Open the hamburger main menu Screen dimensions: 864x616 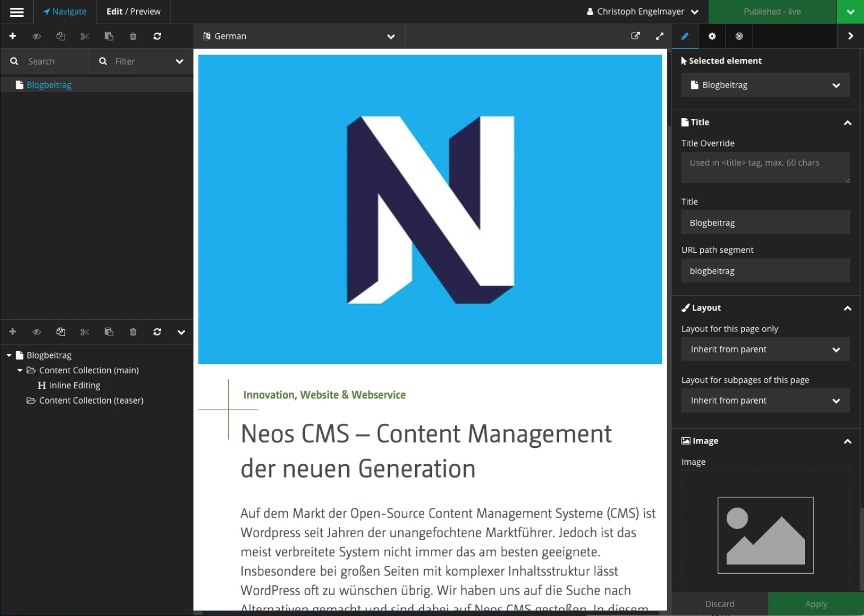(17, 12)
